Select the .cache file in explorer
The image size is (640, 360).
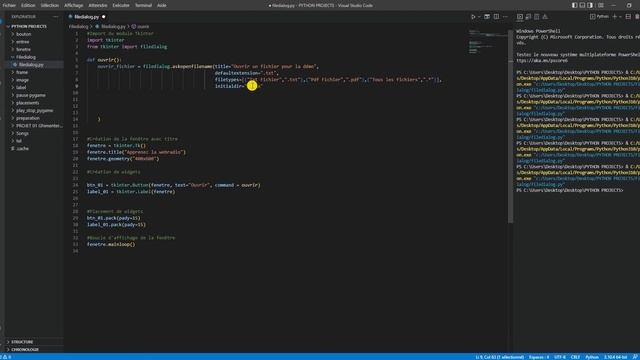22,149
